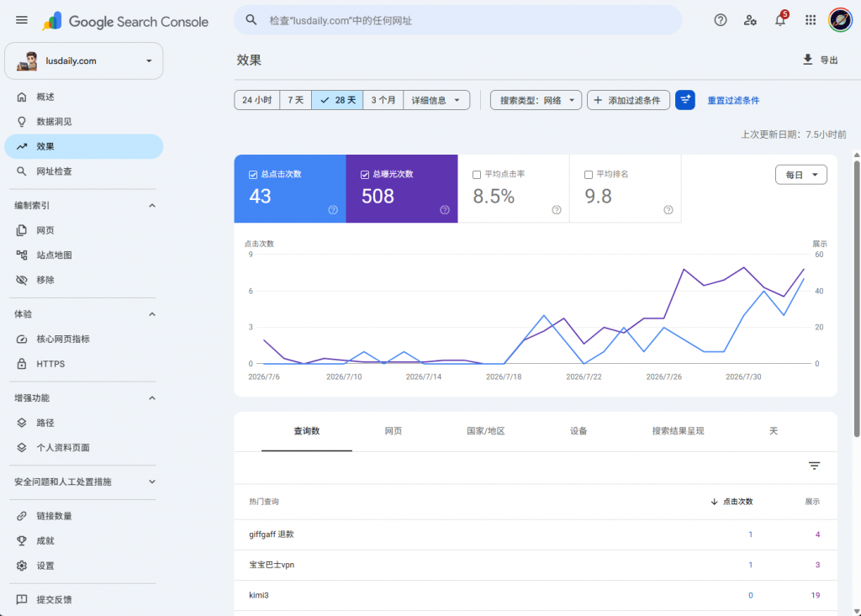The image size is (861, 616).
Task: Open 成就 trophy item
Action: point(83,540)
